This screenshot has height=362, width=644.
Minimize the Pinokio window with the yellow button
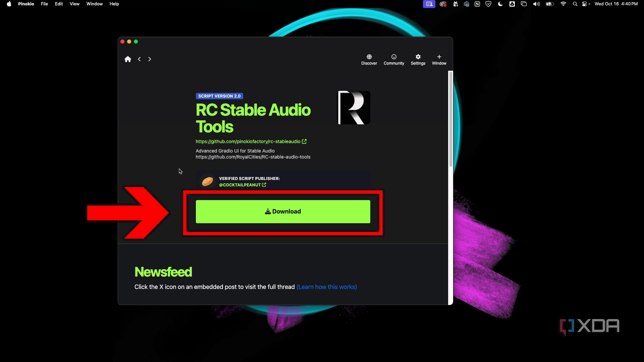(129, 41)
